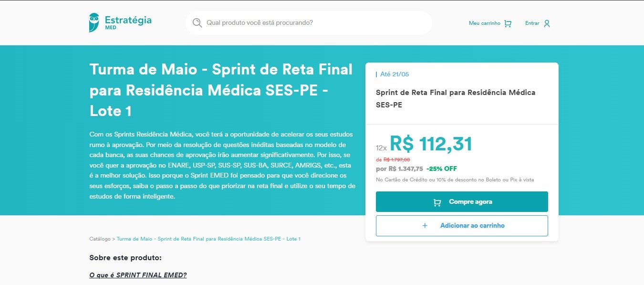Image resolution: width=644 pixels, height=285 pixels.
Task: Click the Sobre este produto heading
Action: 125,258
